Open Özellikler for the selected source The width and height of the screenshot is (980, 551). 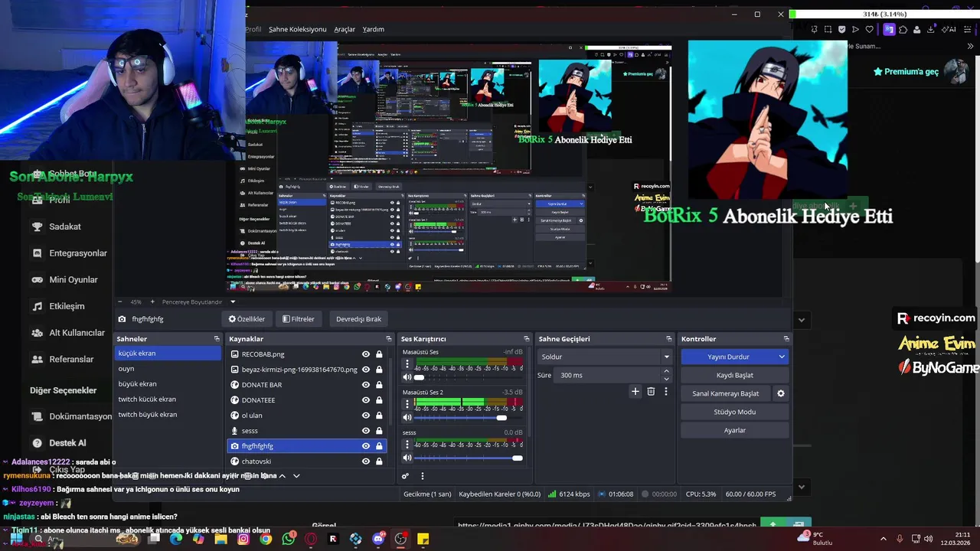[x=247, y=319]
